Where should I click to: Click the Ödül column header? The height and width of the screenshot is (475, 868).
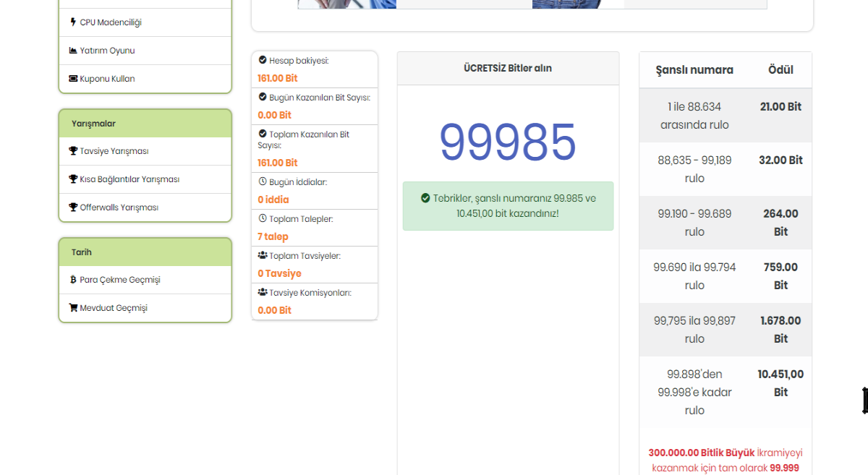point(780,70)
